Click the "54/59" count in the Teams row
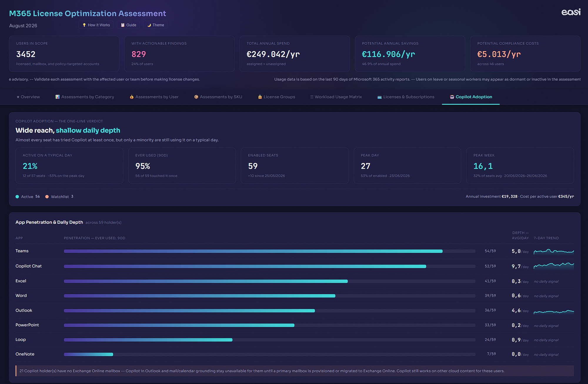588x384 pixels. coord(490,251)
